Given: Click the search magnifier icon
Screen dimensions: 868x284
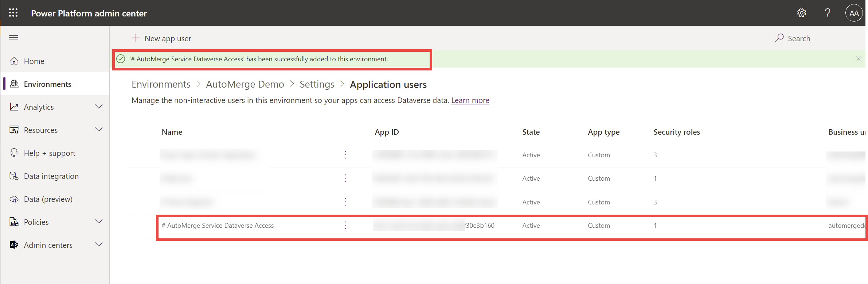Looking at the screenshot, I should point(779,38).
